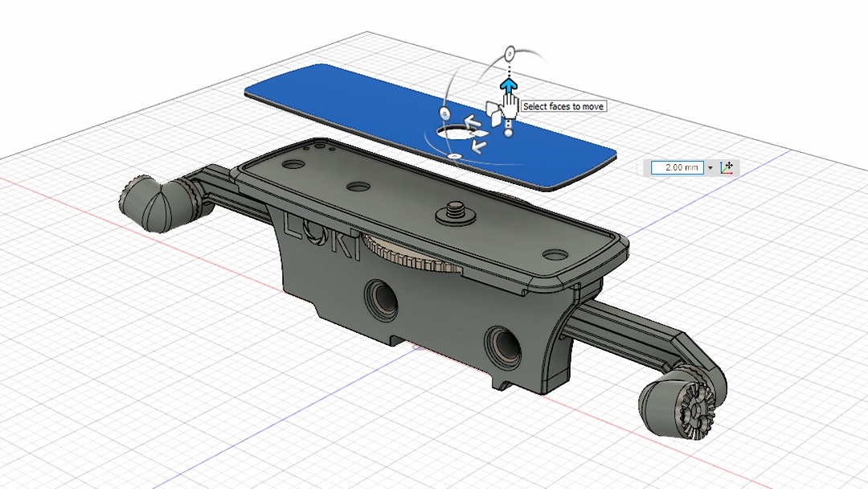Click the set pivot axes icon
Viewport: 868px width, 489px height.
point(727,167)
